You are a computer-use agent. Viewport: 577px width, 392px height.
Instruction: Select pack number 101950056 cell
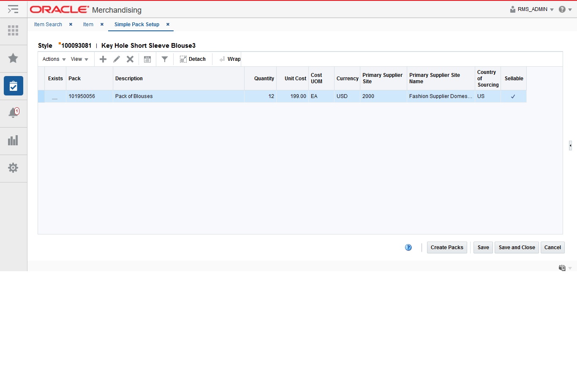coord(90,96)
